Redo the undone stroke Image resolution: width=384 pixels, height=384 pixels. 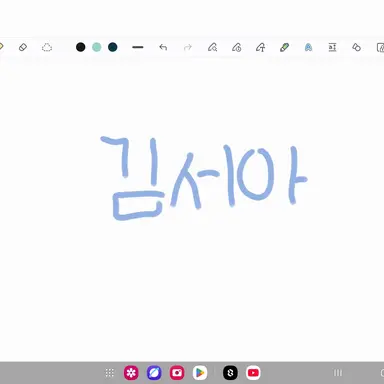(x=188, y=47)
